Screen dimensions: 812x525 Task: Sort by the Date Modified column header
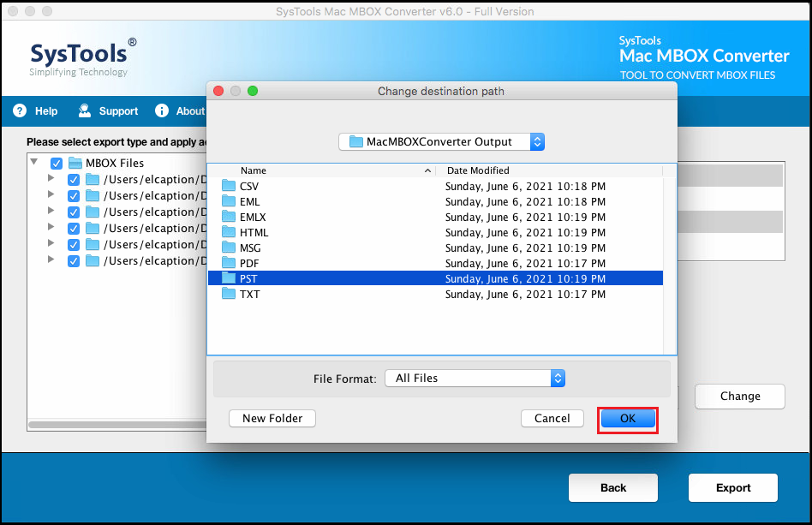pos(478,170)
